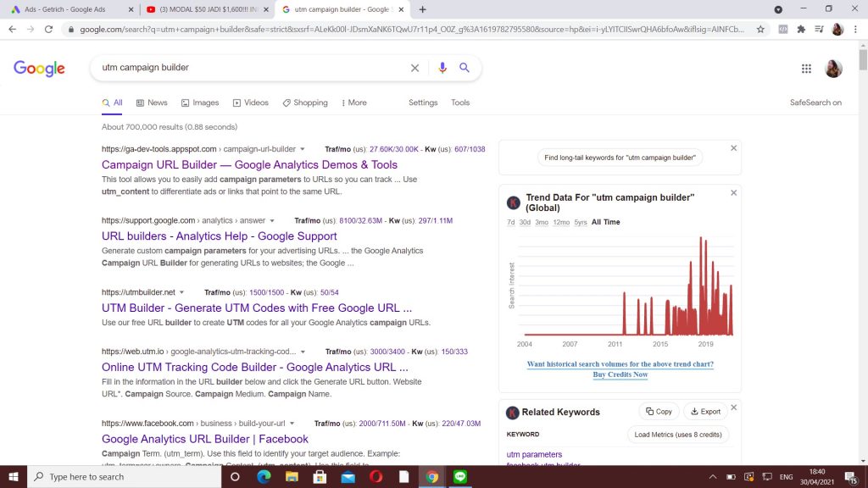
Task: Select the 30d trend range
Action: (x=525, y=222)
